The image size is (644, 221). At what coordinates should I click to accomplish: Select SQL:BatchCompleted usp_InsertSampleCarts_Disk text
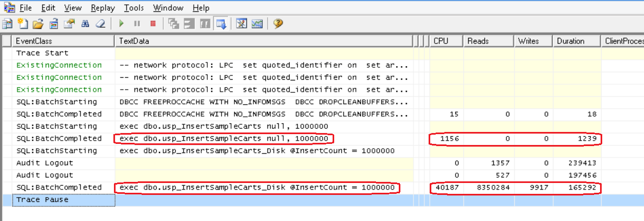[x=257, y=187]
